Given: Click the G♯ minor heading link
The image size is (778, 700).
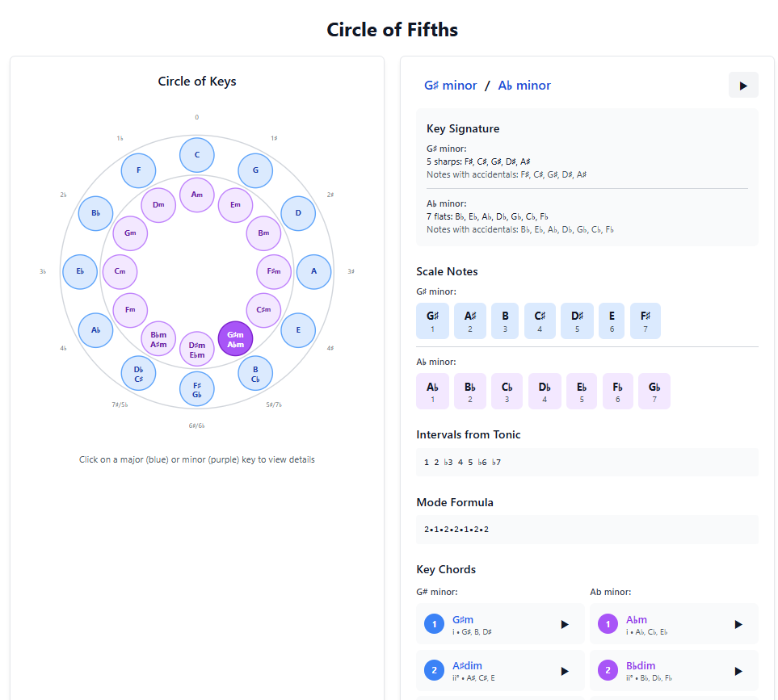Looking at the screenshot, I should click(x=450, y=86).
